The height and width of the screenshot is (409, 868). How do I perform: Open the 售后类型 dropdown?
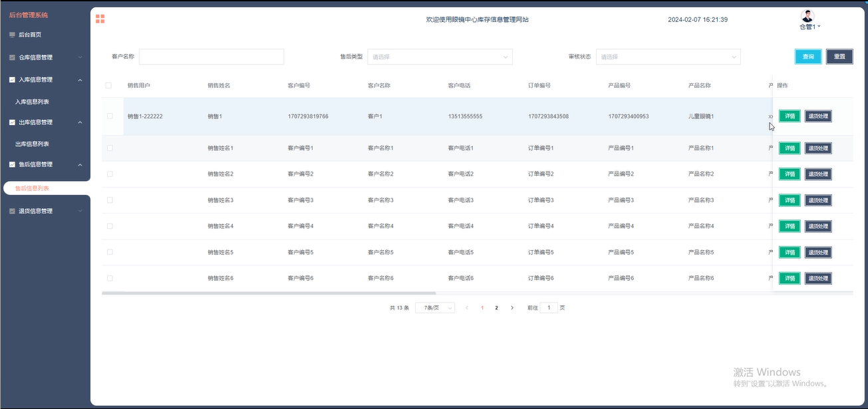(440, 57)
